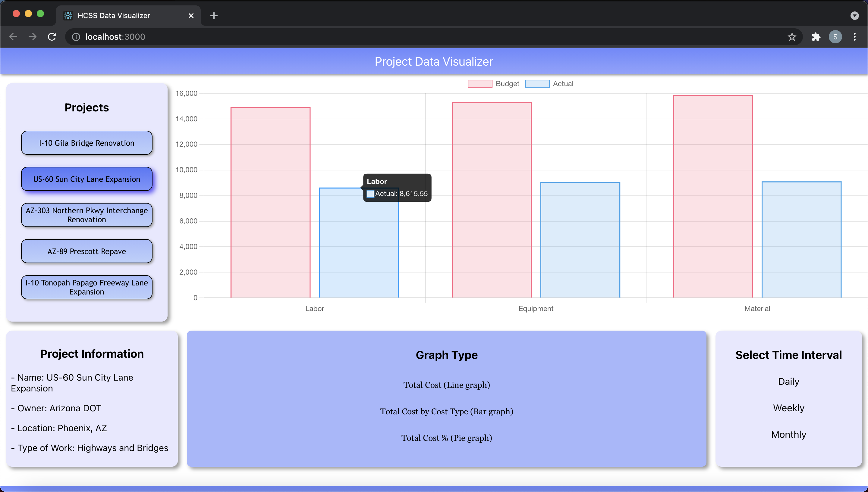Choose Total Cost (Line graph) option
The height and width of the screenshot is (492, 868).
coord(446,385)
